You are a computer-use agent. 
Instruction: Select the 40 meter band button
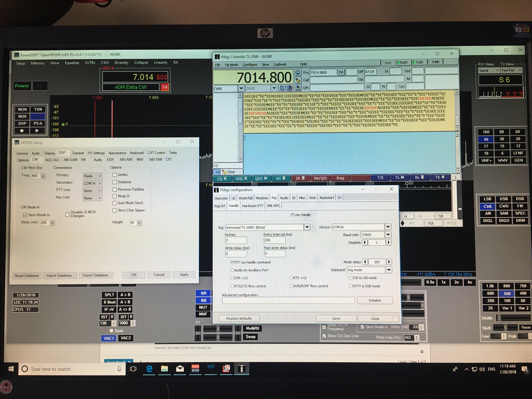coord(486,139)
